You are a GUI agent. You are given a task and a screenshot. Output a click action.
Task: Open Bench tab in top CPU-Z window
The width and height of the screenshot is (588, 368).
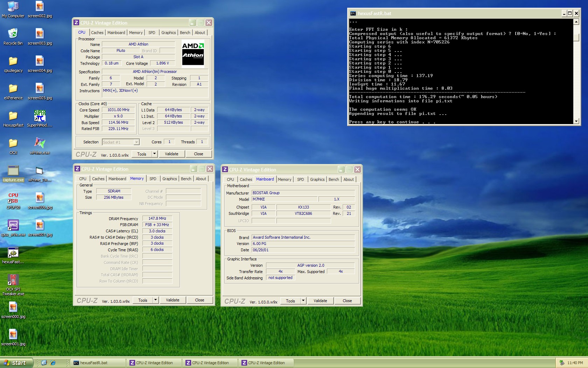tap(185, 33)
